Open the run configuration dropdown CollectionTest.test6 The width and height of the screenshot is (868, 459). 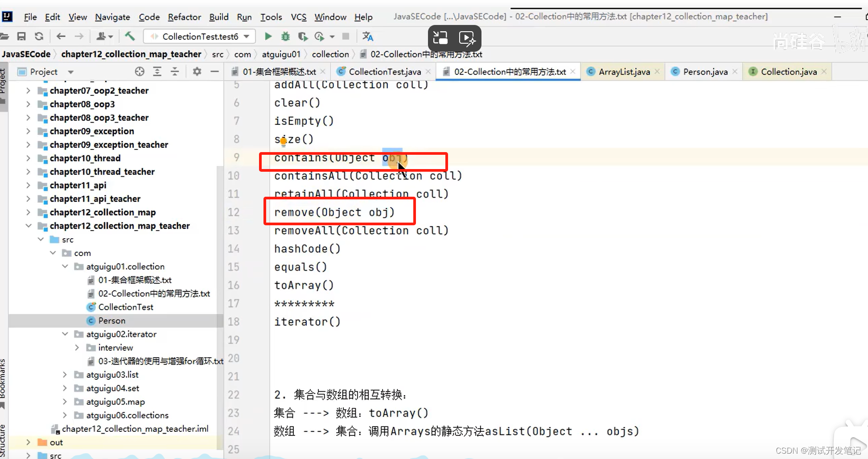[x=199, y=36]
